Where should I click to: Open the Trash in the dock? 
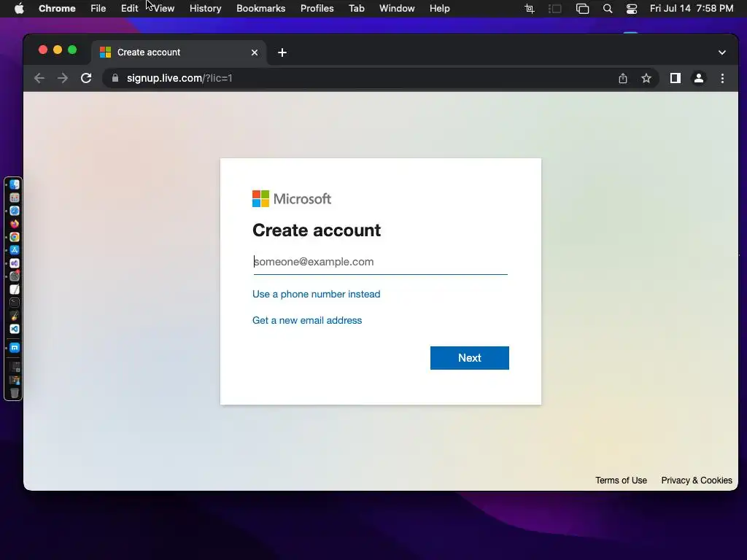(x=15, y=393)
